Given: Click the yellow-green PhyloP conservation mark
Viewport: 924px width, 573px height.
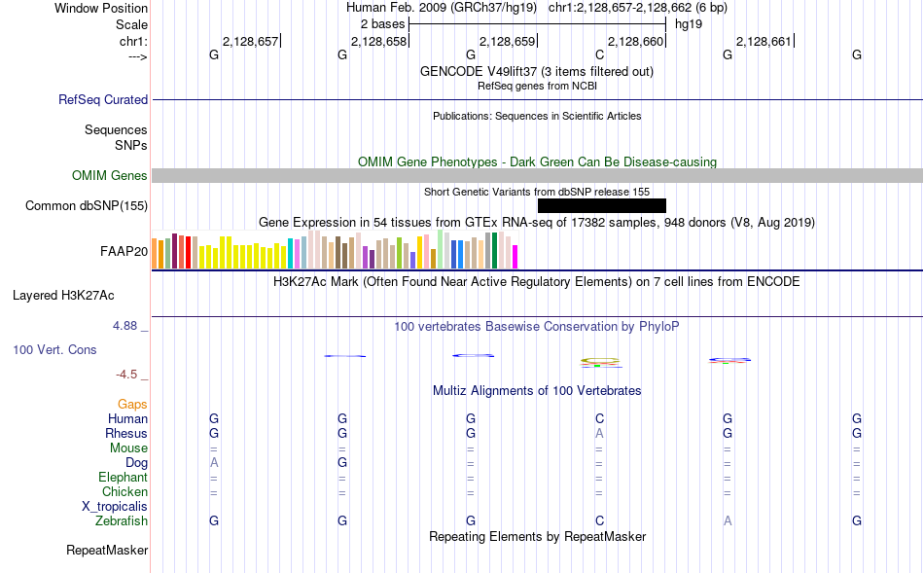Looking at the screenshot, I should [600, 360].
